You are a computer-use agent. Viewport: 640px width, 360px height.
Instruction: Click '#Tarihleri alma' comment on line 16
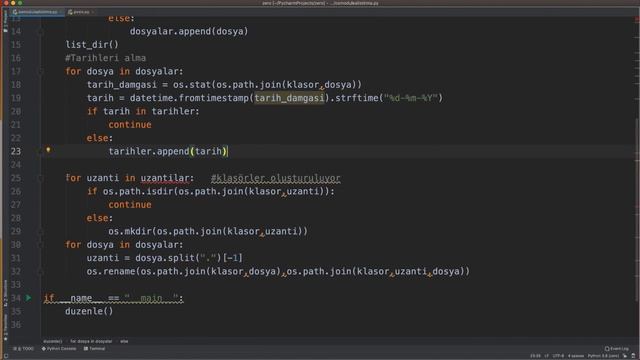coord(105,58)
